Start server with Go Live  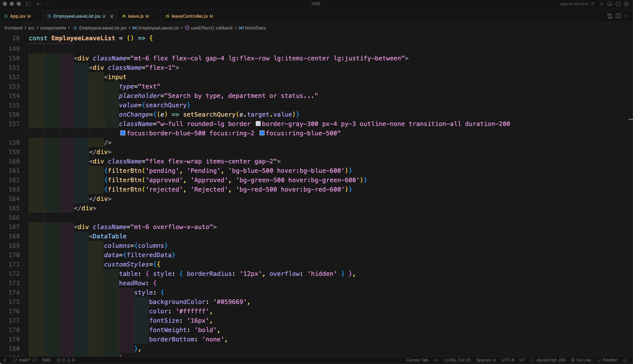581,360
